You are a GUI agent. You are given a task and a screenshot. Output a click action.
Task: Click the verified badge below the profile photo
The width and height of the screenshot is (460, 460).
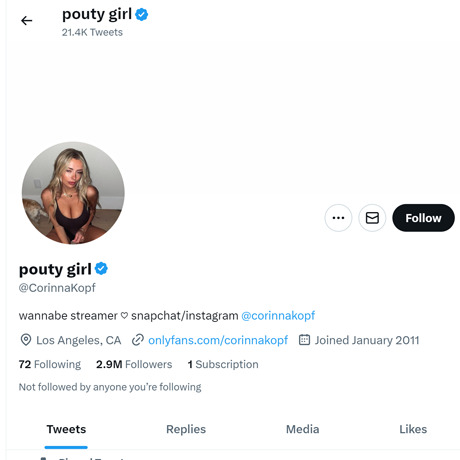(101, 269)
